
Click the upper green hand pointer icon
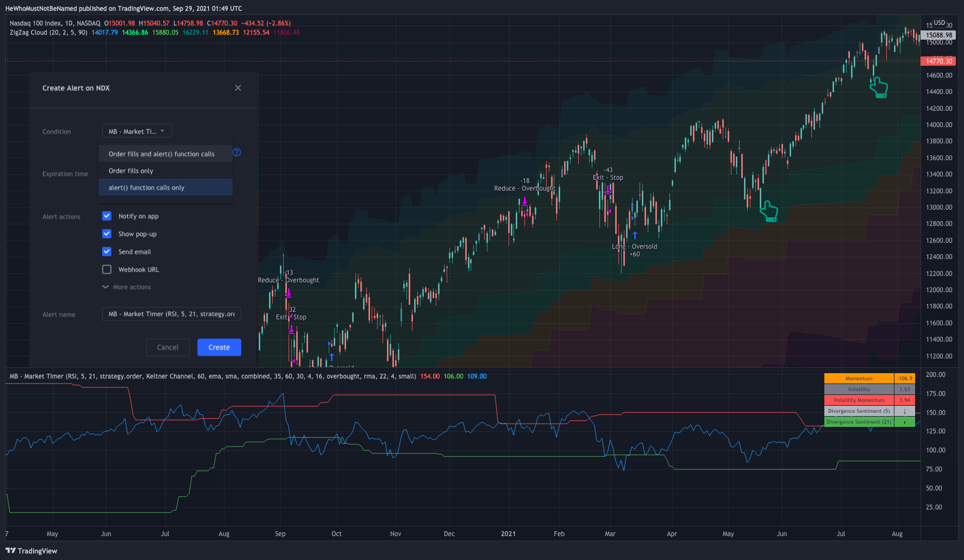coord(879,87)
